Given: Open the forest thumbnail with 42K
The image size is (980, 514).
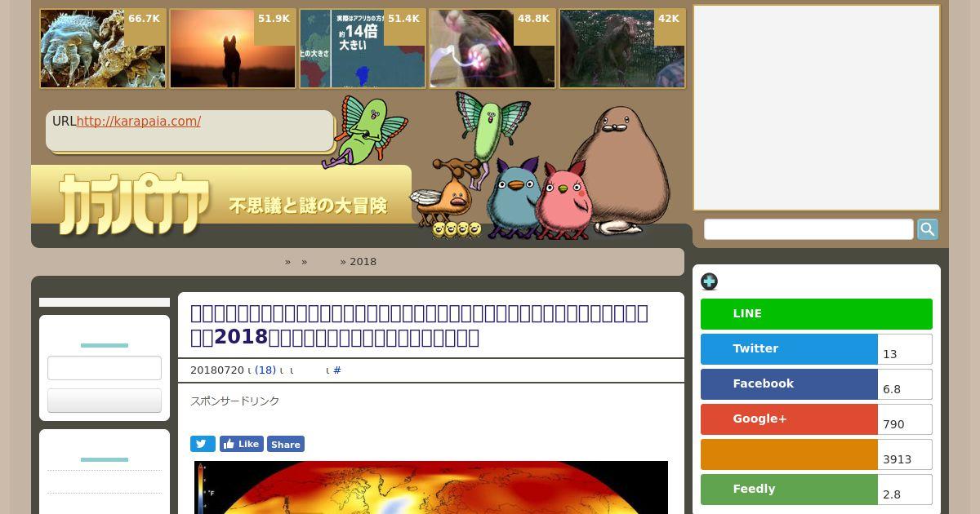Looking at the screenshot, I should coord(622,49).
